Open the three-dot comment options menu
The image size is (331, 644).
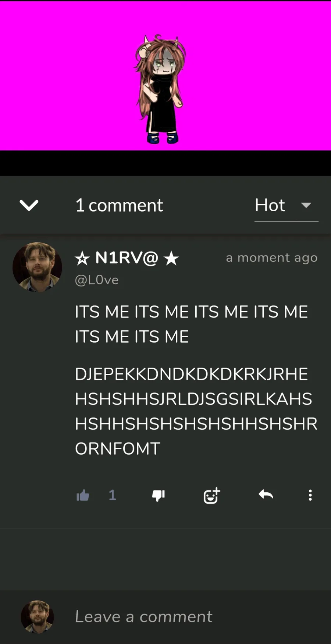point(310,495)
